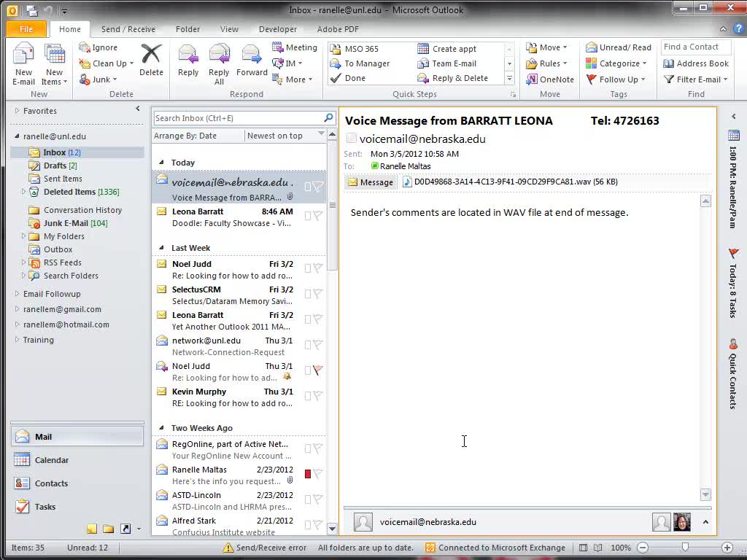This screenshot has height=560, width=747.
Task: Toggle category box on ASTD-Lincoln message
Action: (308, 499)
